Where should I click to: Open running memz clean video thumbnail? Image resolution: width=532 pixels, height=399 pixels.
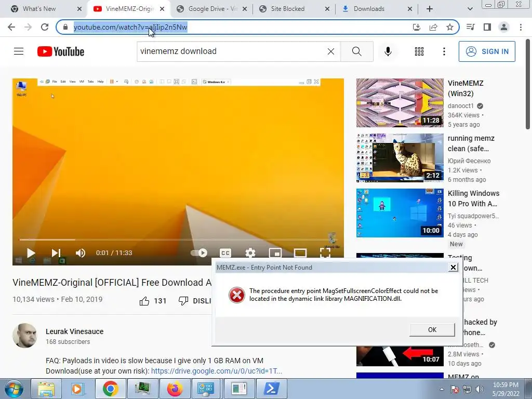tap(400, 158)
